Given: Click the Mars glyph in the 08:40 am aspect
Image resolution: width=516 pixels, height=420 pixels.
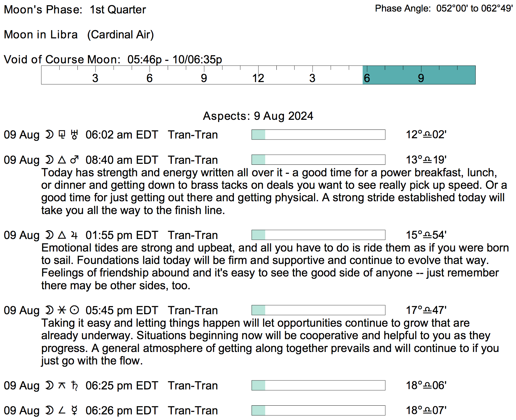Looking at the screenshot, I should (74, 160).
